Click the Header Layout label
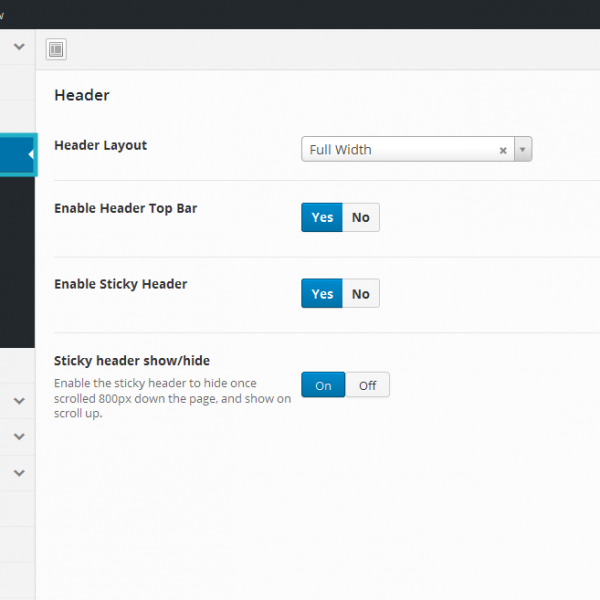This screenshot has width=600, height=600. (x=100, y=145)
